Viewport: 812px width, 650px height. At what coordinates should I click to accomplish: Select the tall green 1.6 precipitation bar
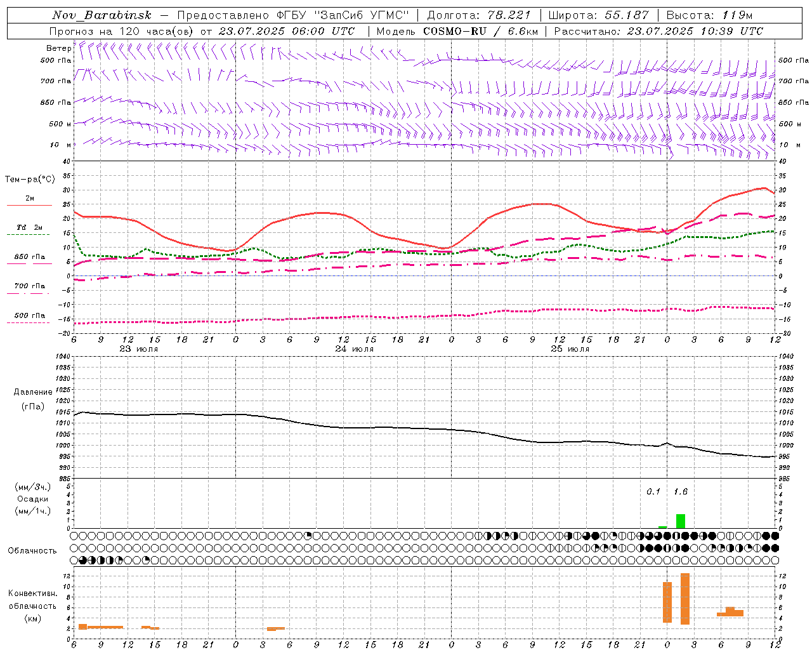681,521
